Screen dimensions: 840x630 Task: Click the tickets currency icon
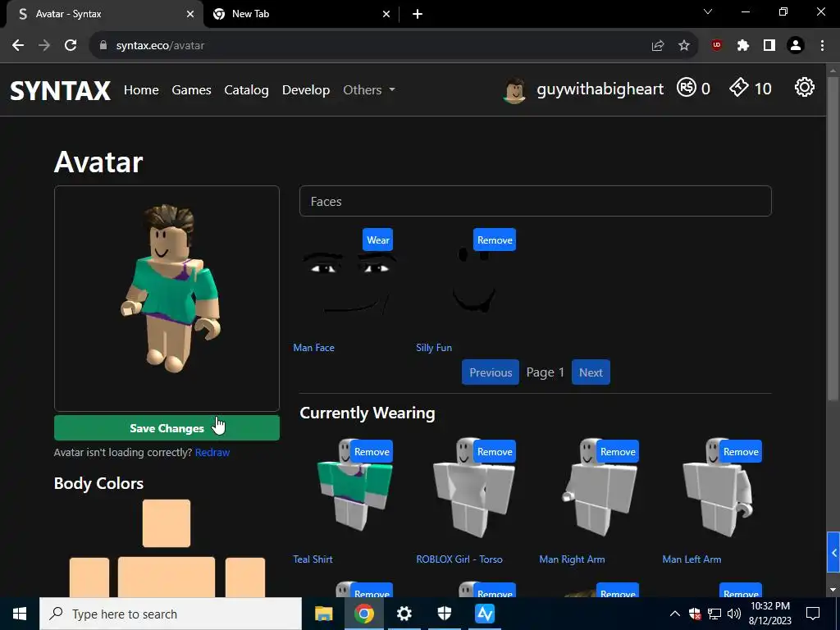click(739, 87)
